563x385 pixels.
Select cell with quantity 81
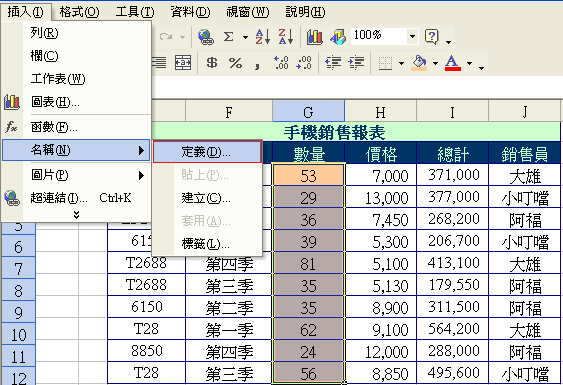tap(308, 263)
